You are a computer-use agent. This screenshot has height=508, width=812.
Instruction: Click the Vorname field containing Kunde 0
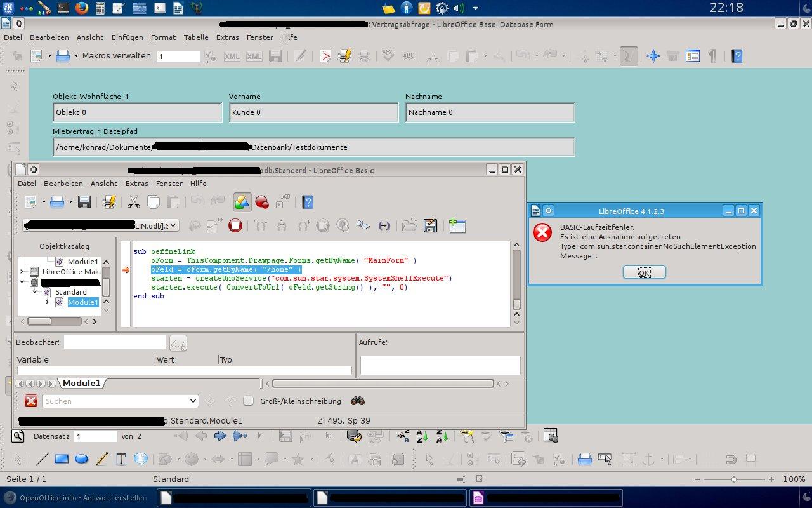[x=313, y=112]
